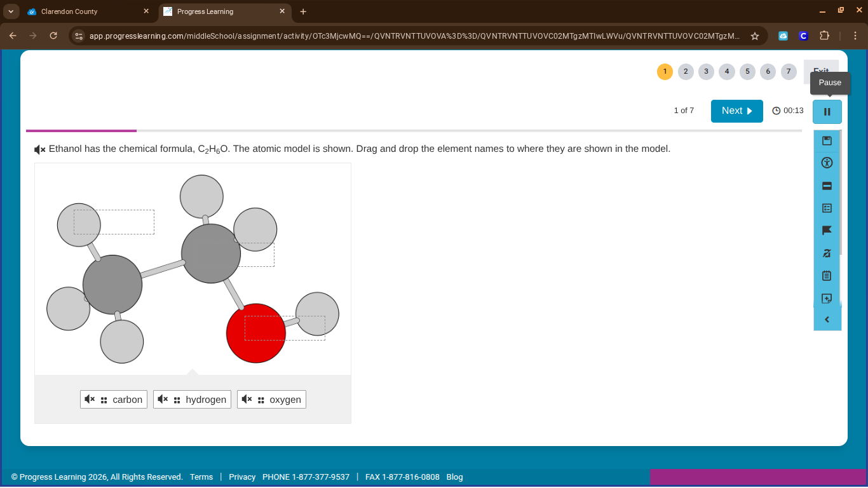
Task: Mute audio for the oxygen label
Action: click(x=247, y=399)
